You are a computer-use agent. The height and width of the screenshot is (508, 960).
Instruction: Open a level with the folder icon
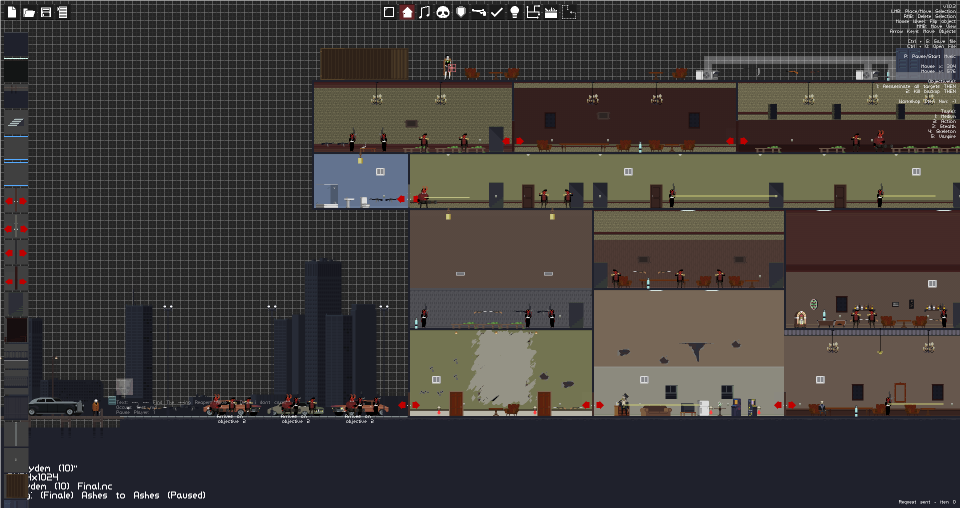coord(29,12)
